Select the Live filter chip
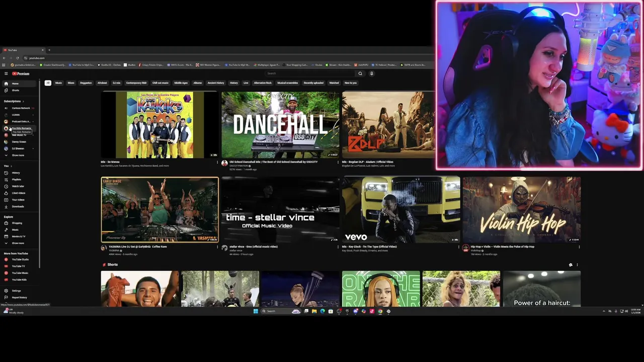 246,83
